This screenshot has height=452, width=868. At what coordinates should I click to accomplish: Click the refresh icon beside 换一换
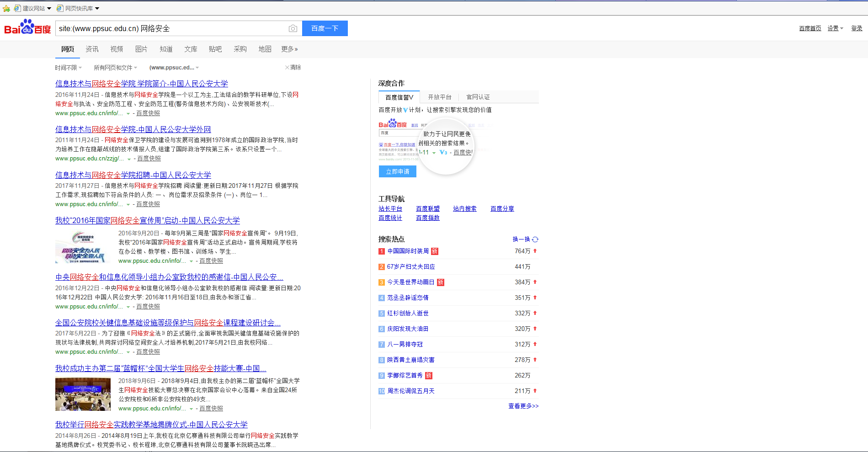coord(535,239)
